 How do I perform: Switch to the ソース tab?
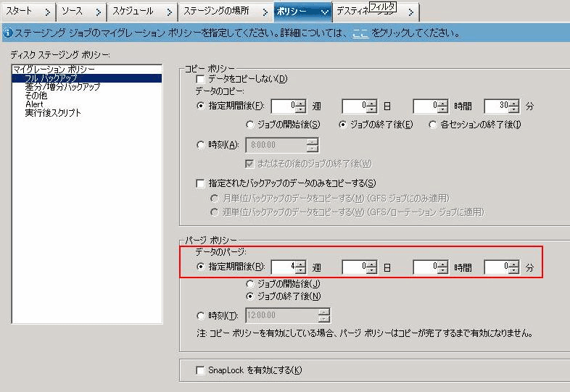point(81,12)
